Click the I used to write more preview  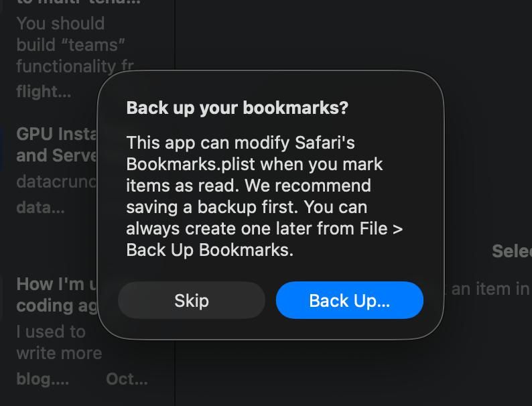pyautogui.click(x=59, y=342)
